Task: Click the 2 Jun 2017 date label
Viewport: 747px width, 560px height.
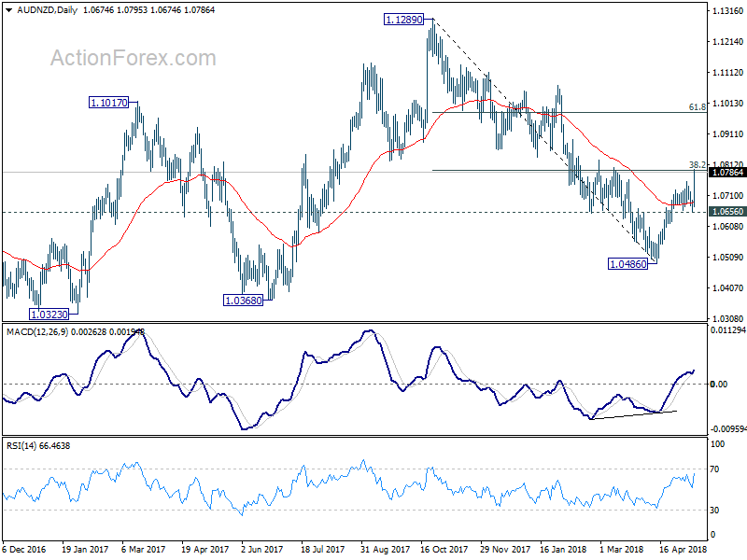Action: (x=261, y=550)
